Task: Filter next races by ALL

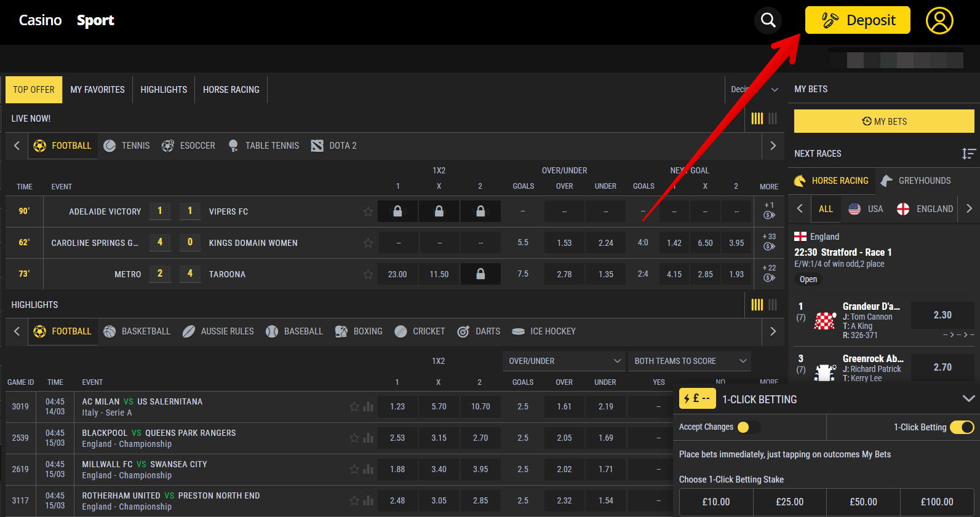Action: click(x=826, y=209)
